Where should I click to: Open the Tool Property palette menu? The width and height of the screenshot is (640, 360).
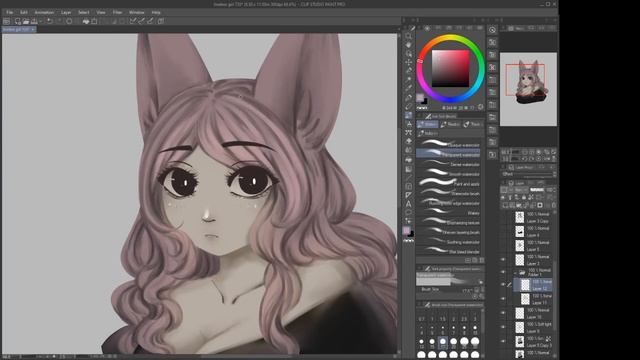coord(419,269)
